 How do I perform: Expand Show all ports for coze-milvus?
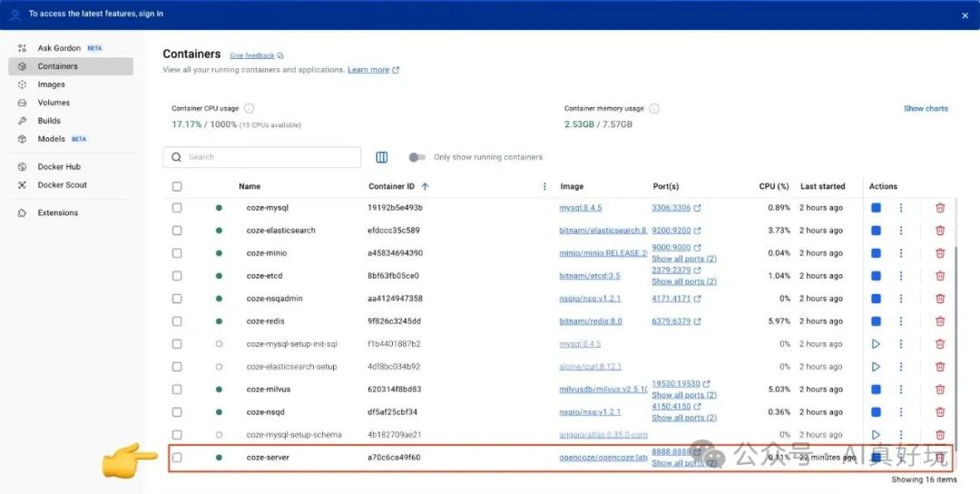tap(684, 395)
